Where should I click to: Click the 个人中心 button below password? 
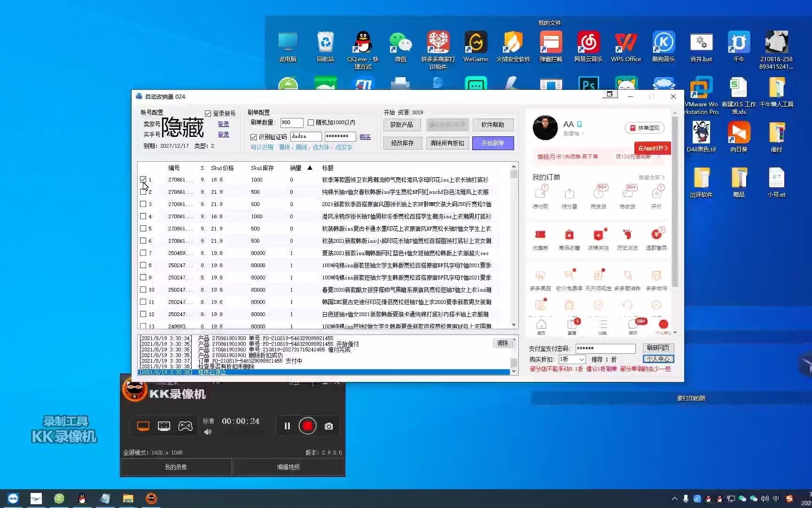pyautogui.click(x=658, y=359)
